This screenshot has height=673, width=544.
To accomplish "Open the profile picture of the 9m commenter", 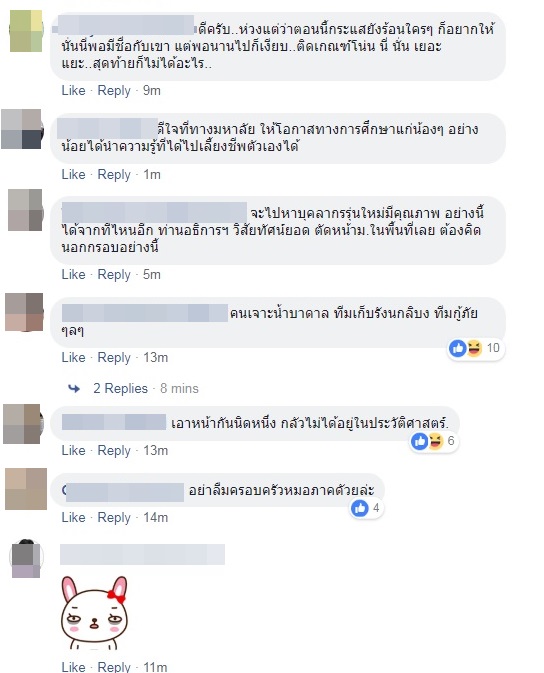I will click(x=26, y=30).
